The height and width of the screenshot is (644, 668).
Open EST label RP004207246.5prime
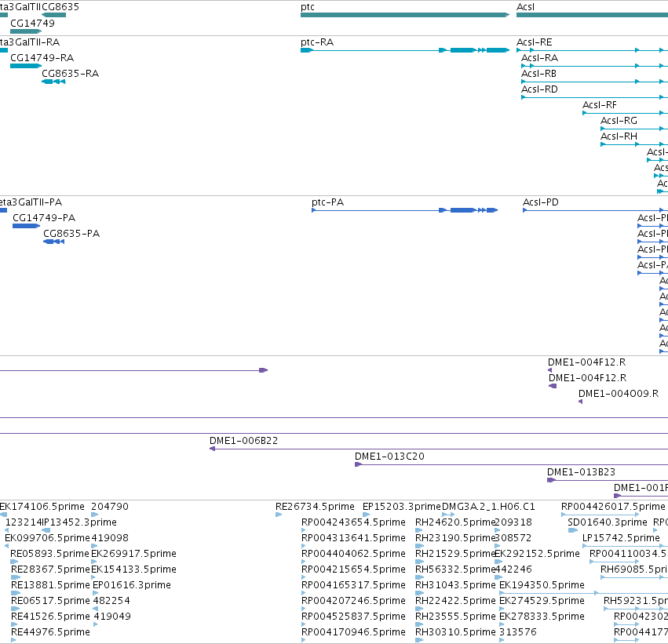(x=353, y=602)
